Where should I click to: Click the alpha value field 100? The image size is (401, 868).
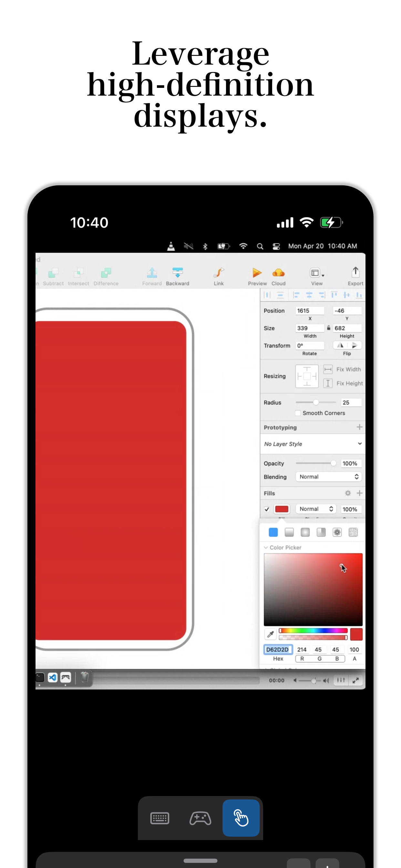(x=354, y=649)
